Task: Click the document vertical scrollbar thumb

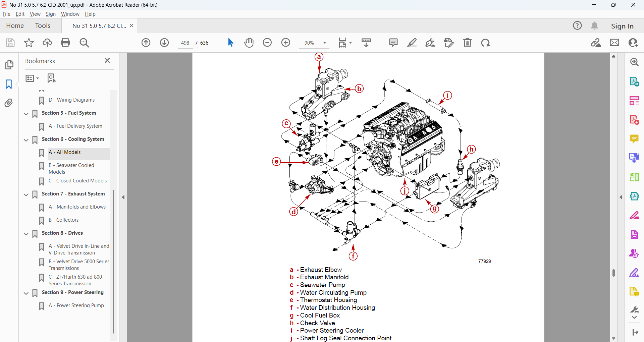Action: [x=613, y=273]
